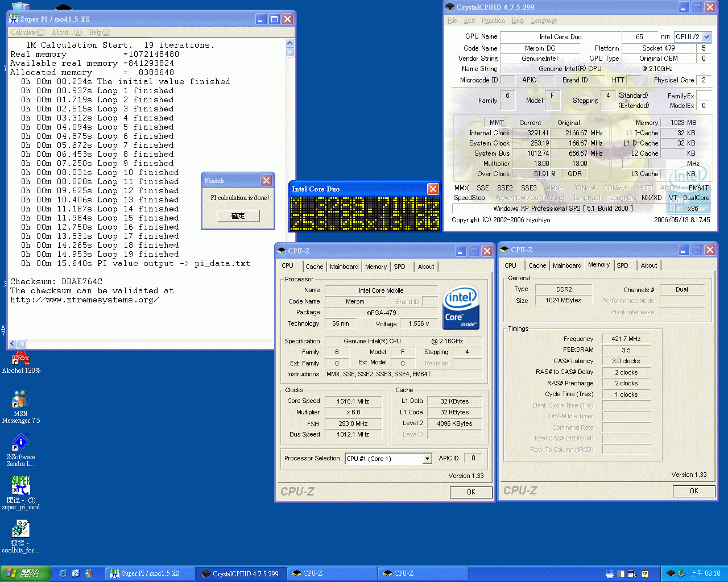Select About tab in CPU-Z Processor window

click(426, 267)
